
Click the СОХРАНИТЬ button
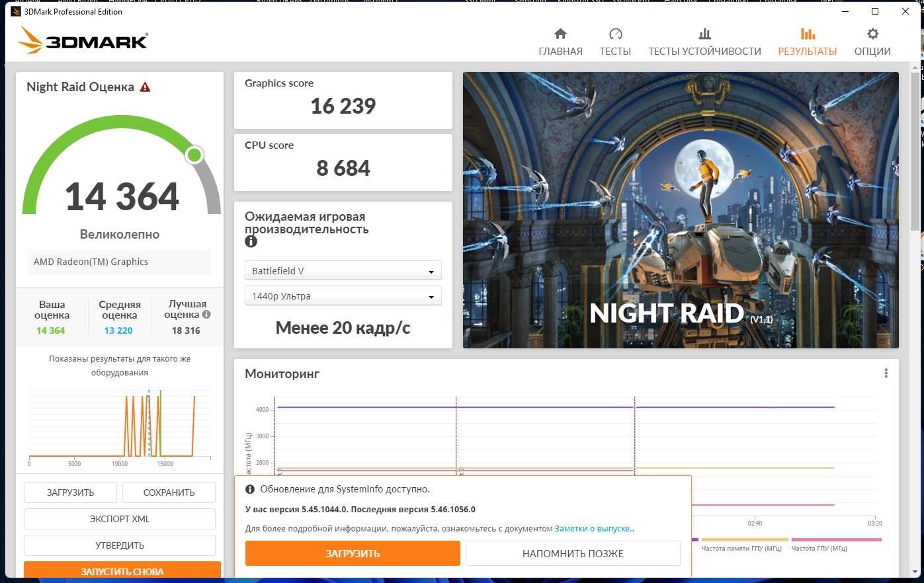(x=169, y=492)
